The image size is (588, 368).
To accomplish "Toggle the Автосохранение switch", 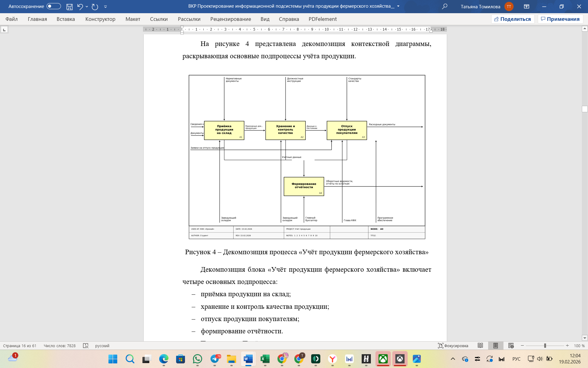I will click(54, 6).
